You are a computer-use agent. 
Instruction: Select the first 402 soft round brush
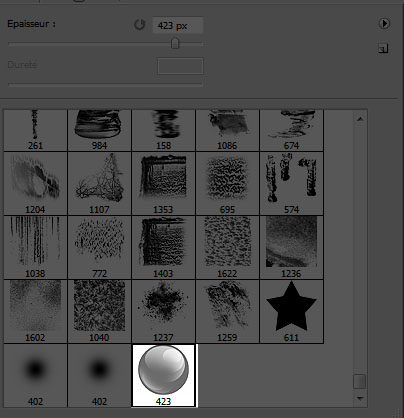tap(35, 375)
